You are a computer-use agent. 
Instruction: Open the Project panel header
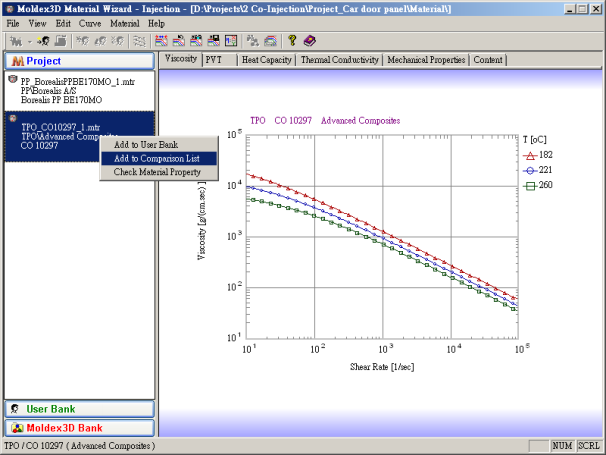(x=80, y=61)
